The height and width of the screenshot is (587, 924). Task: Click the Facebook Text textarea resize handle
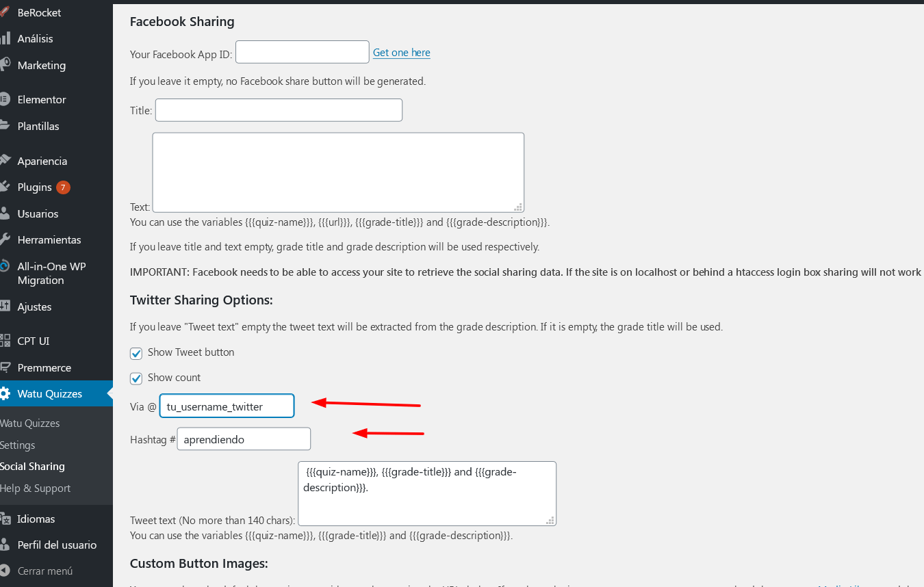pos(518,207)
